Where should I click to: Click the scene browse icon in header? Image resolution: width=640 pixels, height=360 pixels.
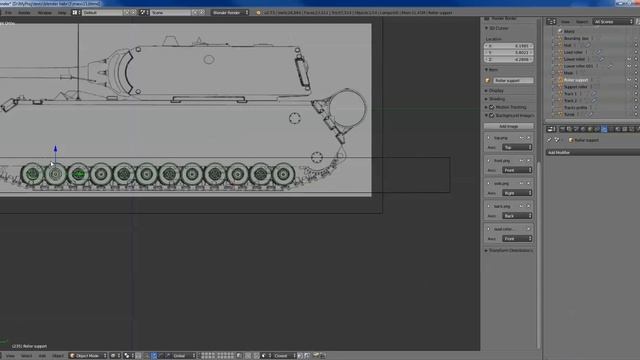click(144, 13)
